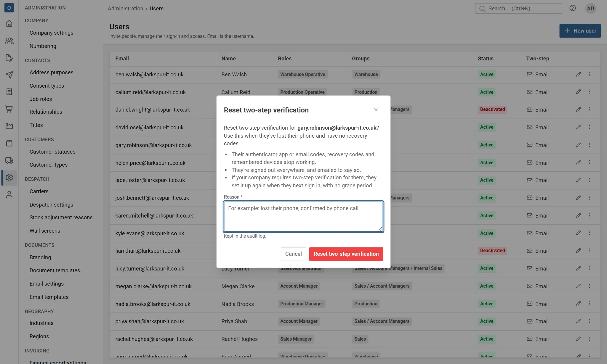Screen dimensions: 607x364
Task: Open Regions in sidebar
Action: tap(39, 336)
